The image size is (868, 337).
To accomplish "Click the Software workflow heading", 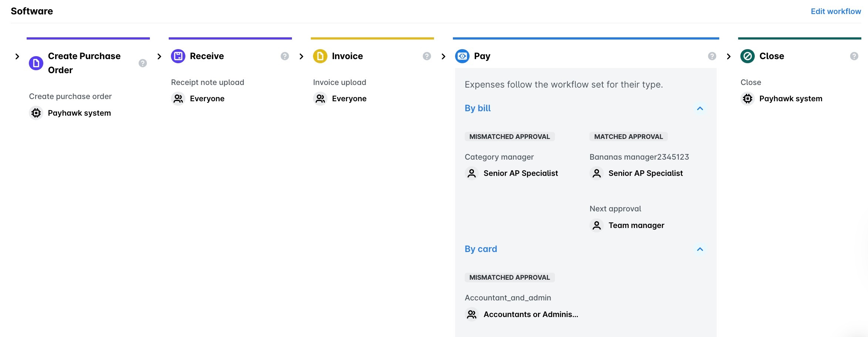I will coord(32,11).
